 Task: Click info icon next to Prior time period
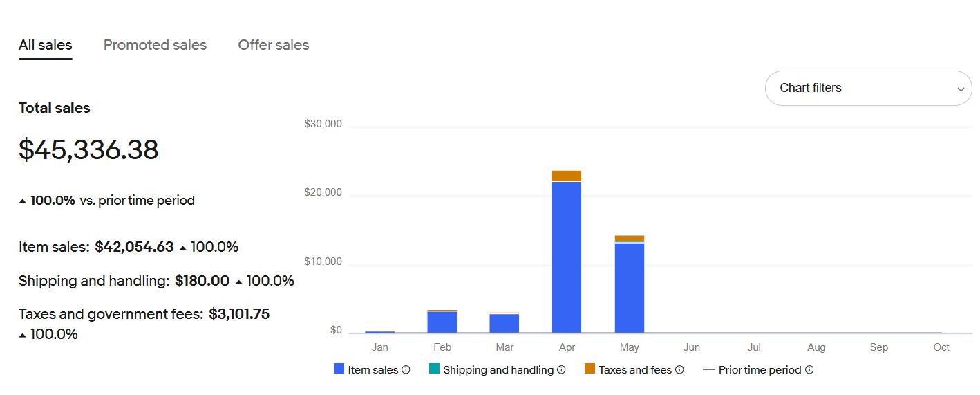(x=809, y=370)
